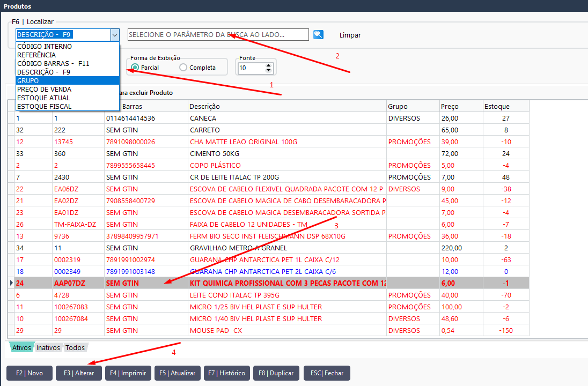
Task: Select GRUPO in the dropdown list
Action: [x=68, y=80]
